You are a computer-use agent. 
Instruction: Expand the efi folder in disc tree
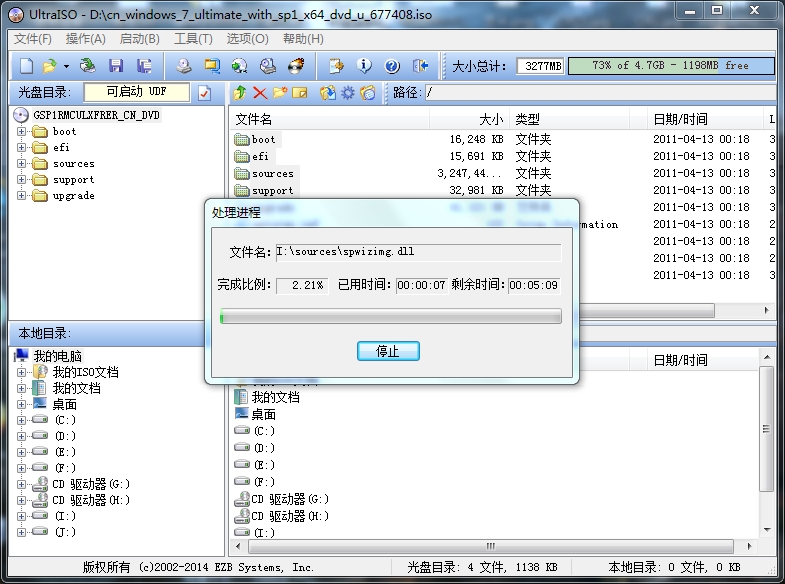click(22, 148)
